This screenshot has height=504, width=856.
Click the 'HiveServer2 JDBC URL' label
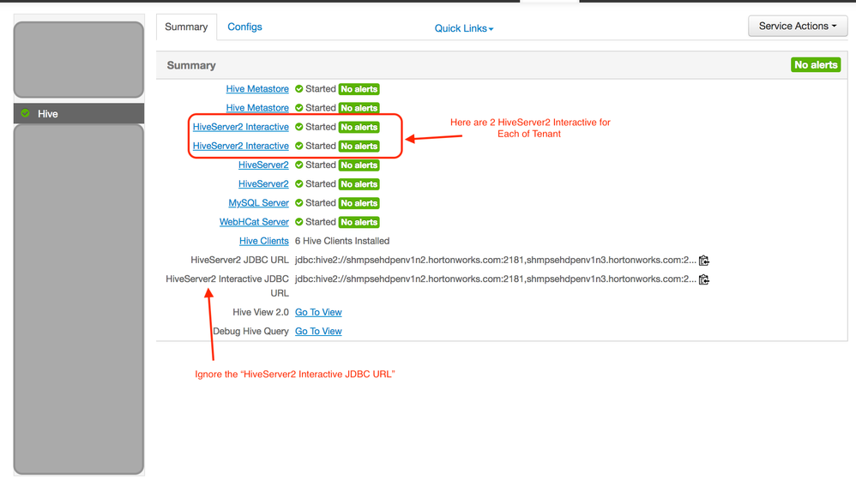coord(239,261)
